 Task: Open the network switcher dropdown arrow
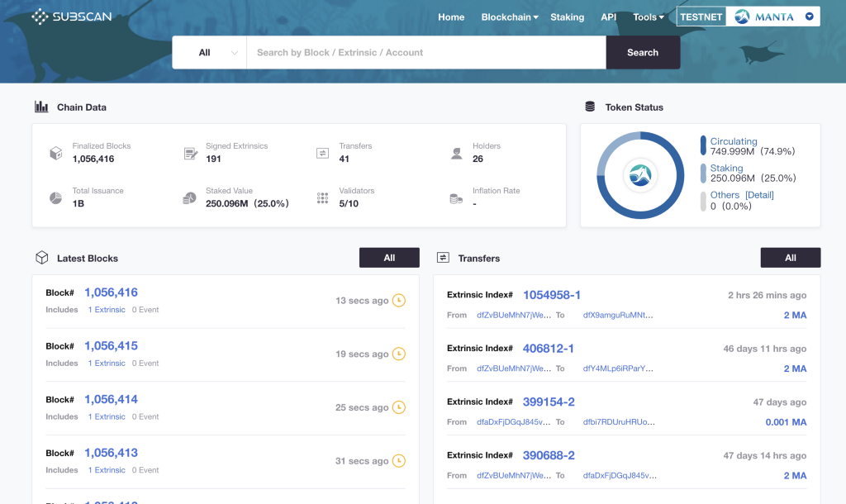coord(810,17)
